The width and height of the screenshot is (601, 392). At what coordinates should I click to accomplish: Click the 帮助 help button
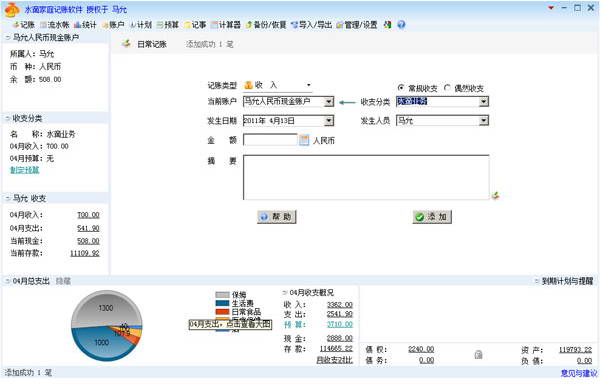click(276, 217)
